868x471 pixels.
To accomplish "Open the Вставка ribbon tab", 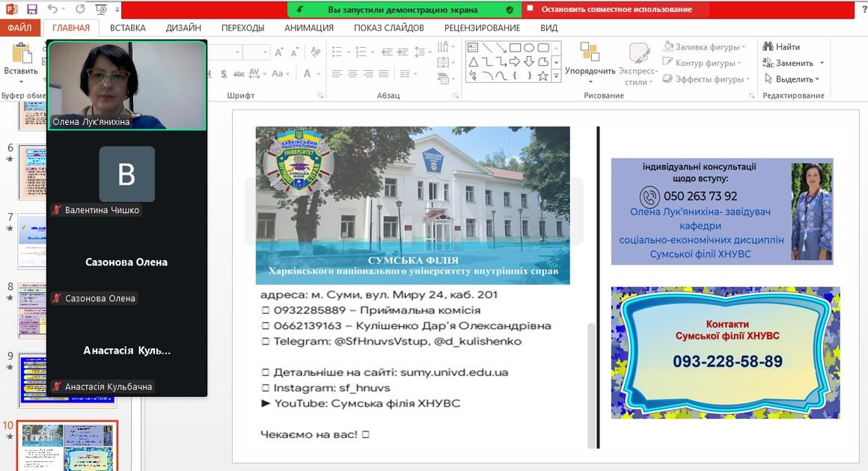I will [127, 28].
